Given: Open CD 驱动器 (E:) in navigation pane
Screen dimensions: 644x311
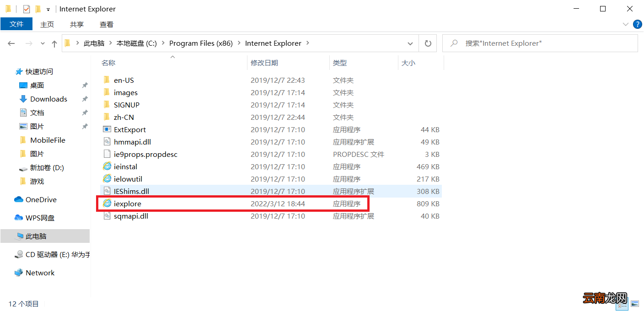Looking at the screenshot, I should pyautogui.click(x=58, y=254).
